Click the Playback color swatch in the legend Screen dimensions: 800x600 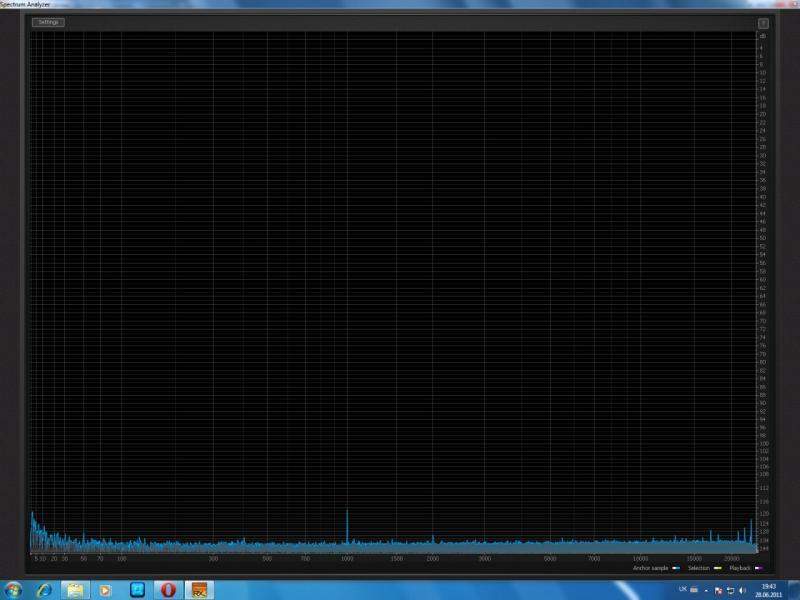click(758, 568)
